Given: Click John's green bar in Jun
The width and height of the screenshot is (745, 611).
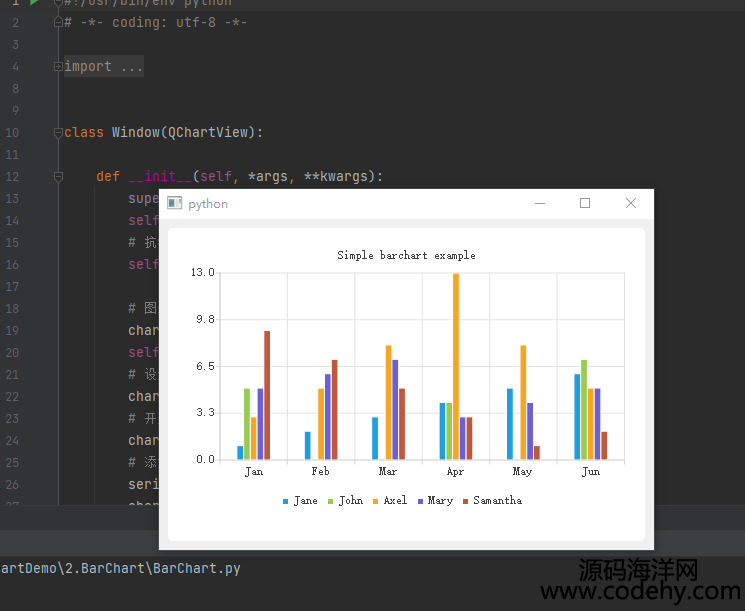Looking at the screenshot, I should pyautogui.click(x=584, y=410).
